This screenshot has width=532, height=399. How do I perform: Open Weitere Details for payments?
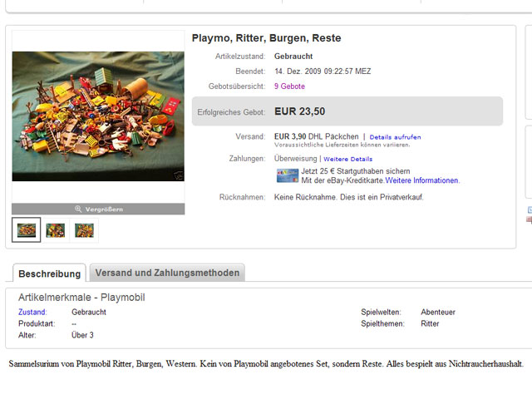348,159
